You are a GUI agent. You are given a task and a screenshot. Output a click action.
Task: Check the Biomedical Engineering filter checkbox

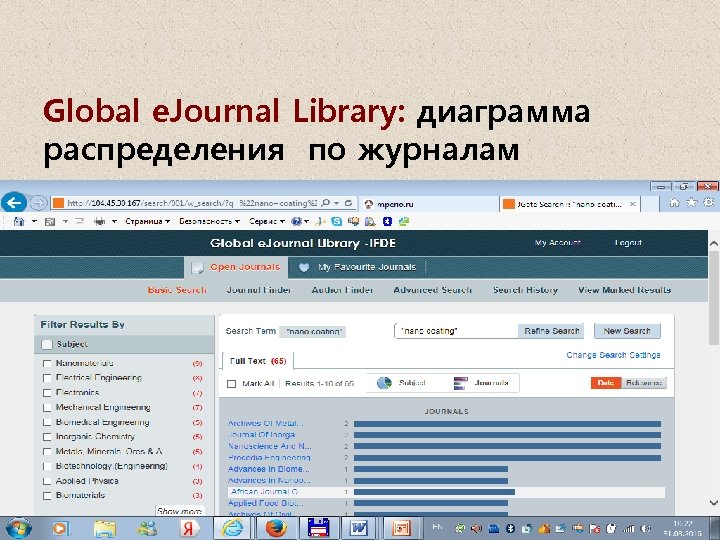tap(47, 422)
